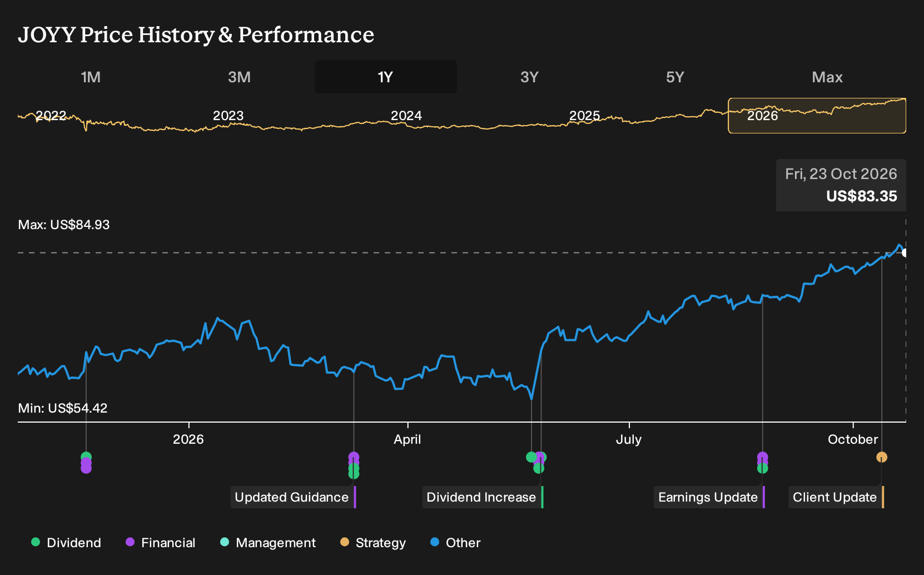Click the highlighted 2026 range selector window

tap(817, 116)
